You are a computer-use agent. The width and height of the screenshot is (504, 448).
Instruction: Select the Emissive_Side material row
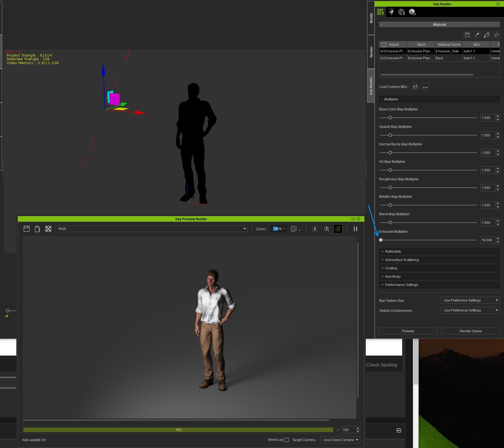439,51
